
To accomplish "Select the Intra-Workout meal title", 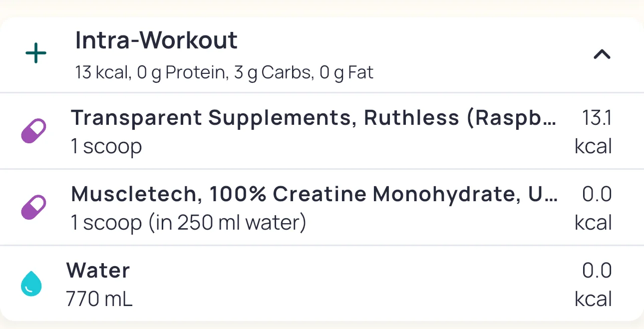I will tap(156, 40).
